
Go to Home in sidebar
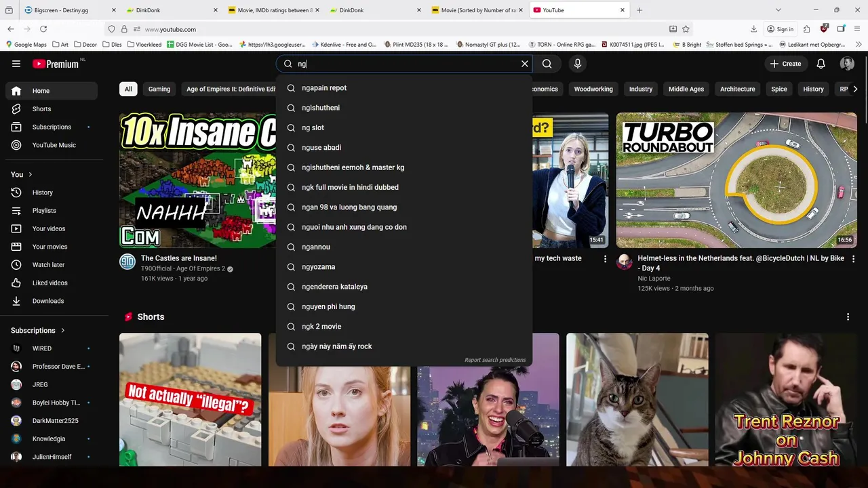pos(52,91)
